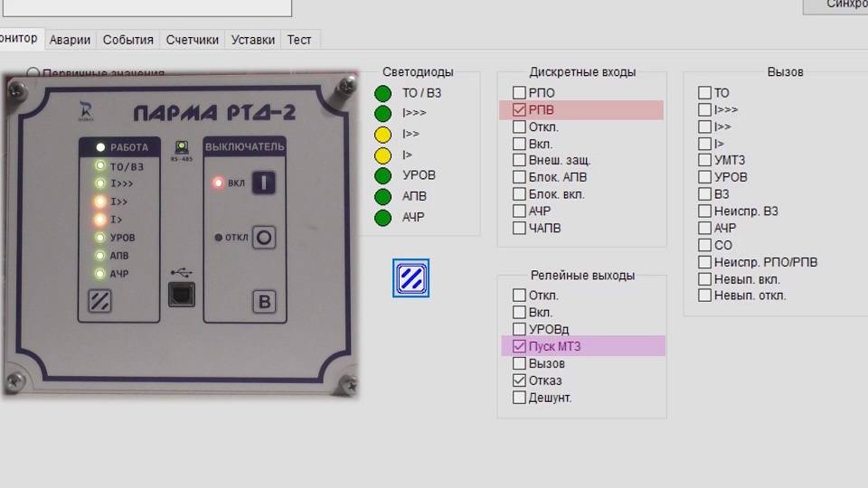Open the Счетчики tab

click(x=192, y=40)
